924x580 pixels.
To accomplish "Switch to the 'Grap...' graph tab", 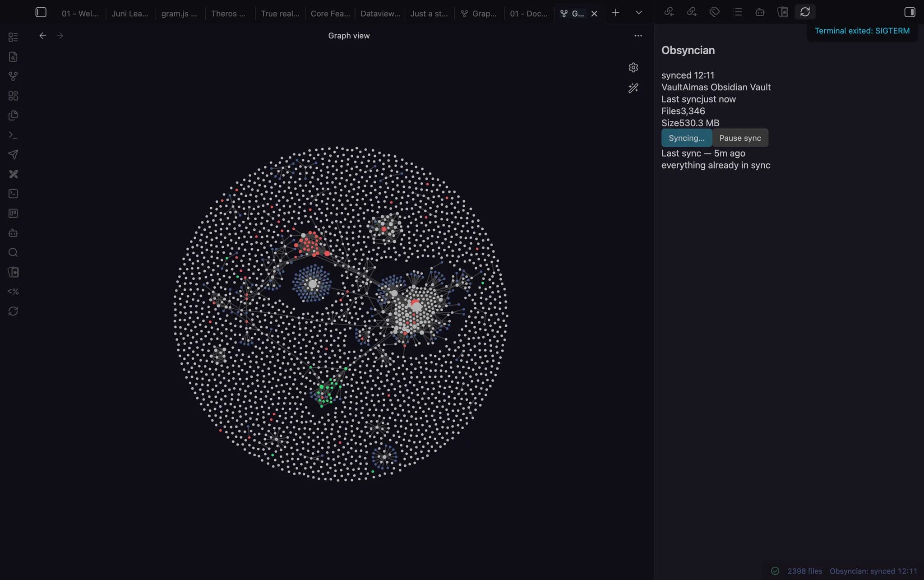I will pyautogui.click(x=479, y=14).
